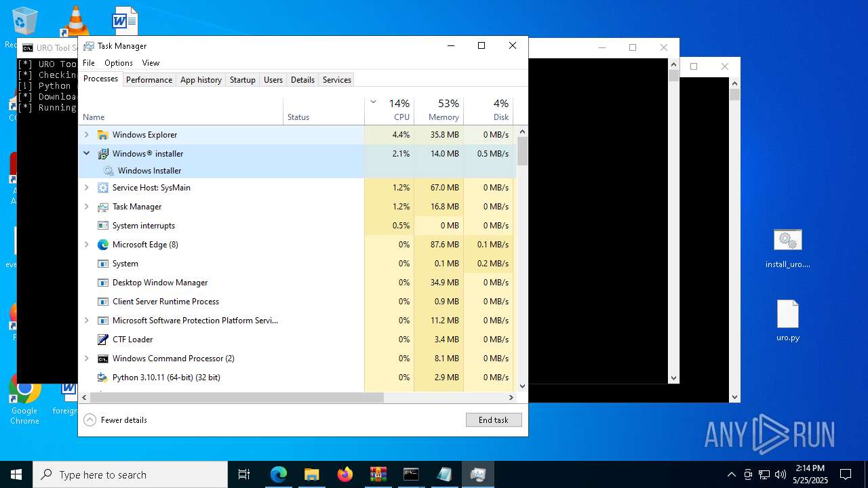Click the Task Manager process row icon

tap(103, 207)
